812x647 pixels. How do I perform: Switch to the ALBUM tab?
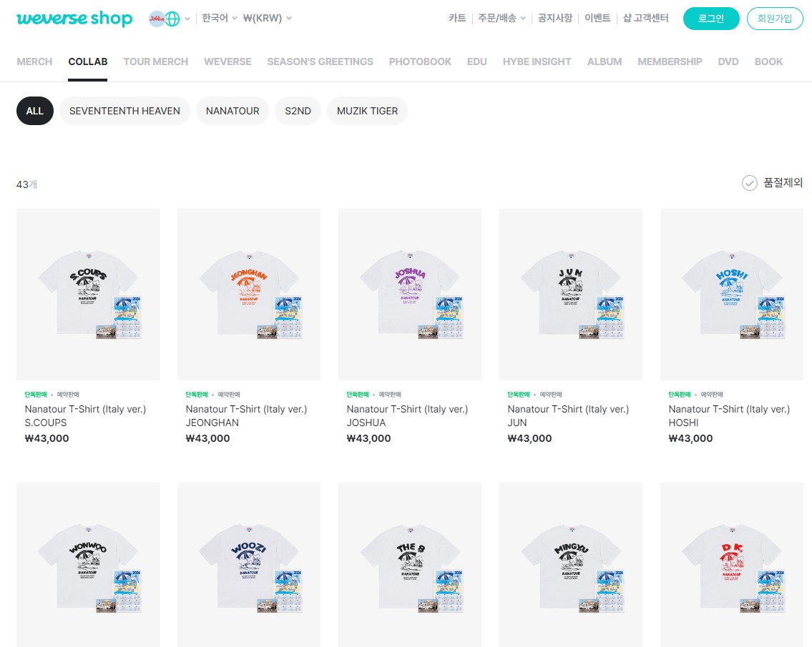pos(605,61)
